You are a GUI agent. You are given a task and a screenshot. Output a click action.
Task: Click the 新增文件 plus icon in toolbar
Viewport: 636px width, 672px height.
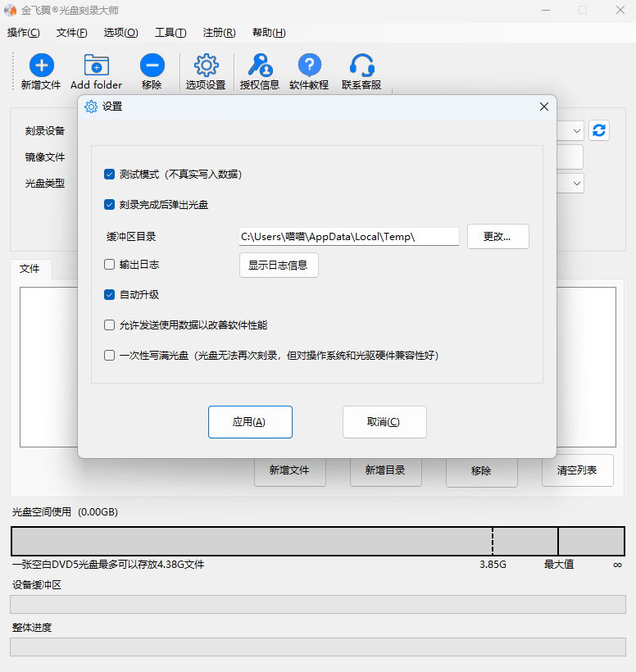tap(41, 66)
